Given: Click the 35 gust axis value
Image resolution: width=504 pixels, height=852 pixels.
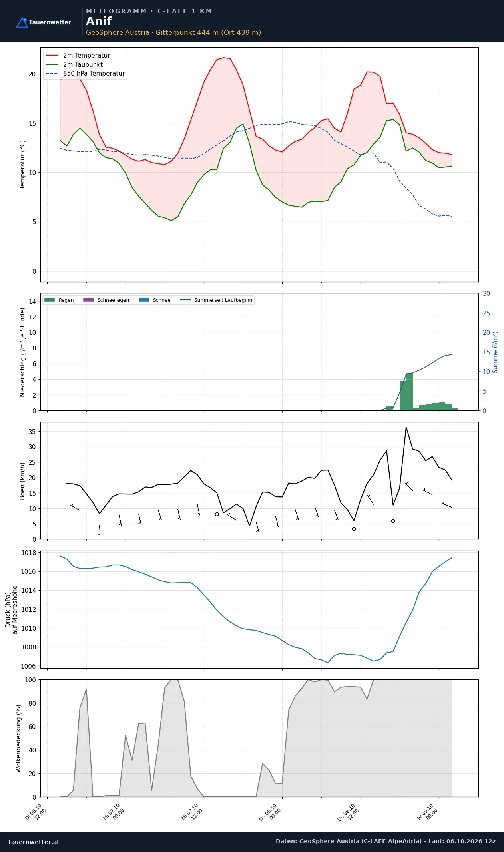Looking at the screenshot, I should tap(32, 432).
